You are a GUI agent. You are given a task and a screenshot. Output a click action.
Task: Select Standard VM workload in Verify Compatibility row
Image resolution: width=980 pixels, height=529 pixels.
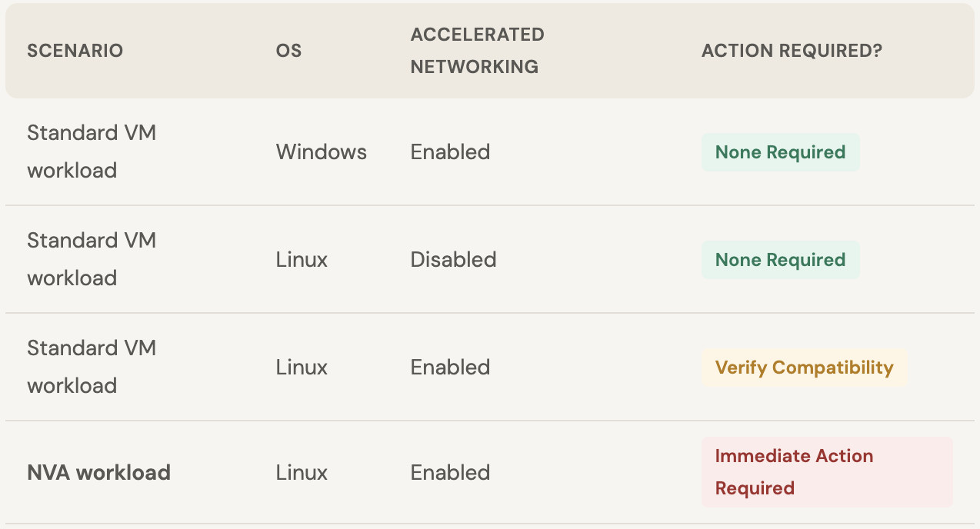click(92, 367)
